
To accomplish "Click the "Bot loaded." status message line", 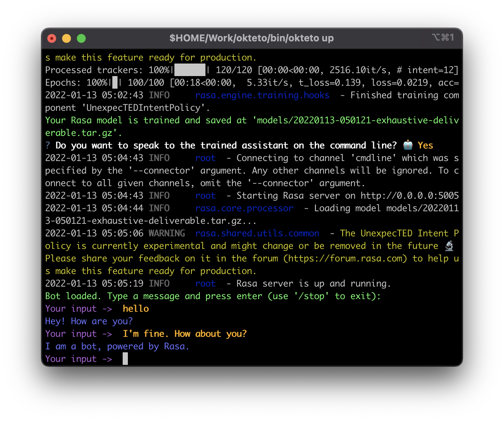I will (x=213, y=296).
